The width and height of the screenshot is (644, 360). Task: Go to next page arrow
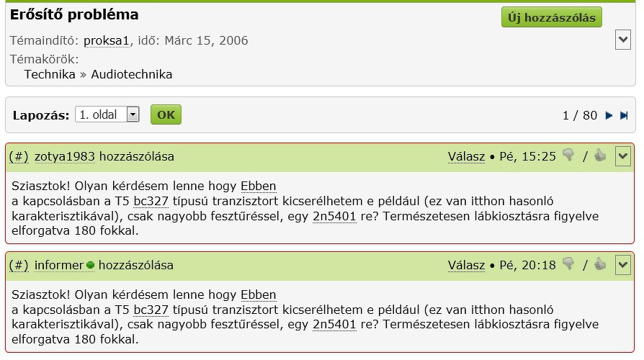click(609, 115)
